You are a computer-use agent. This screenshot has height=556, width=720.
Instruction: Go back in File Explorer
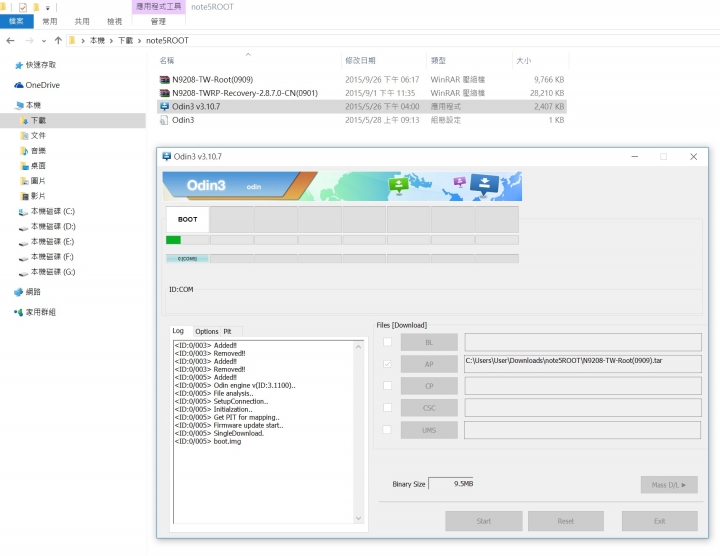(11, 40)
